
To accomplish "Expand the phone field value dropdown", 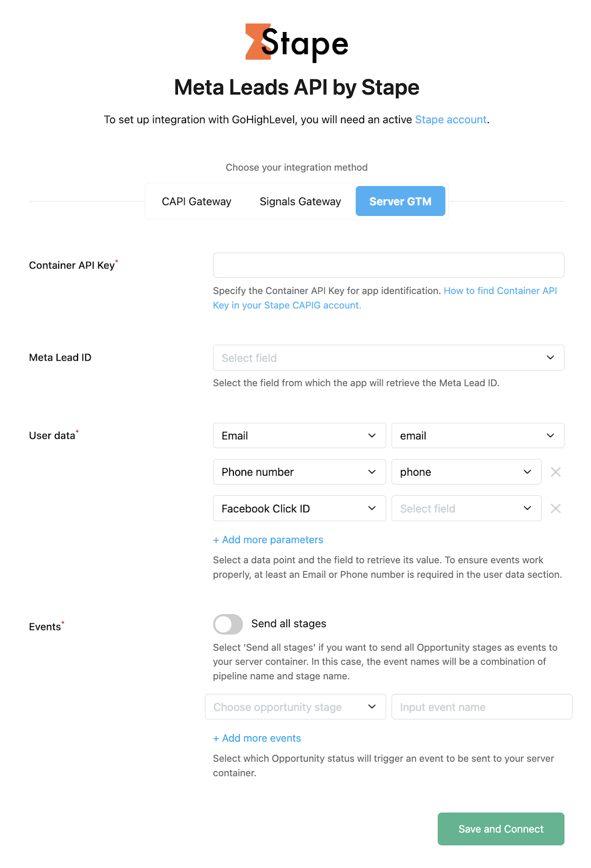I will click(466, 472).
